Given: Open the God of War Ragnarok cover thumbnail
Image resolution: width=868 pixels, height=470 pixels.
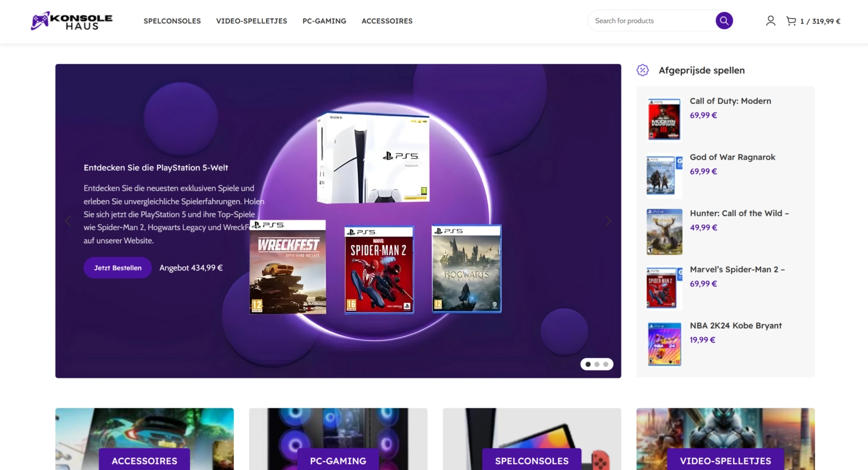Looking at the screenshot, I should [x=664, y=176].
